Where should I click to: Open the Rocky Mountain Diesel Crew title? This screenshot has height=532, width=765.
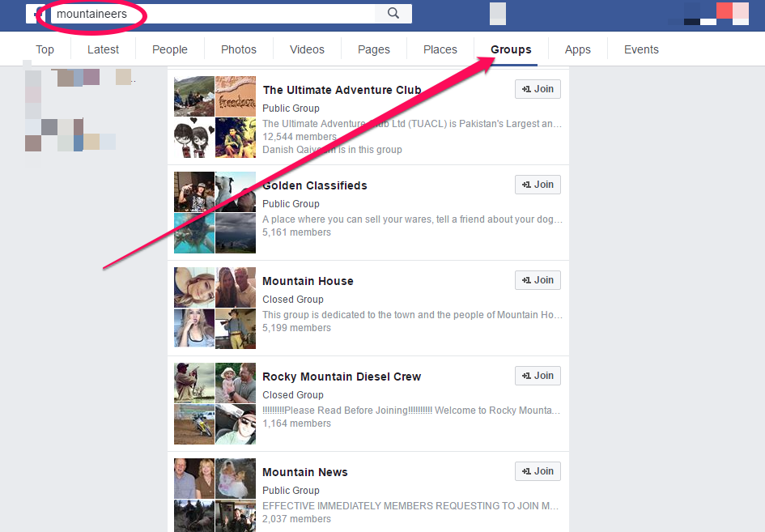pos(342,377)
